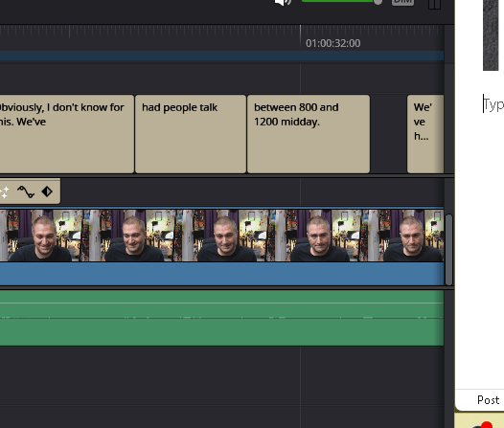Click the blue clip name bar under thumbnails
The height and width of the screenshot is (428, 504).
coord(221,274)
